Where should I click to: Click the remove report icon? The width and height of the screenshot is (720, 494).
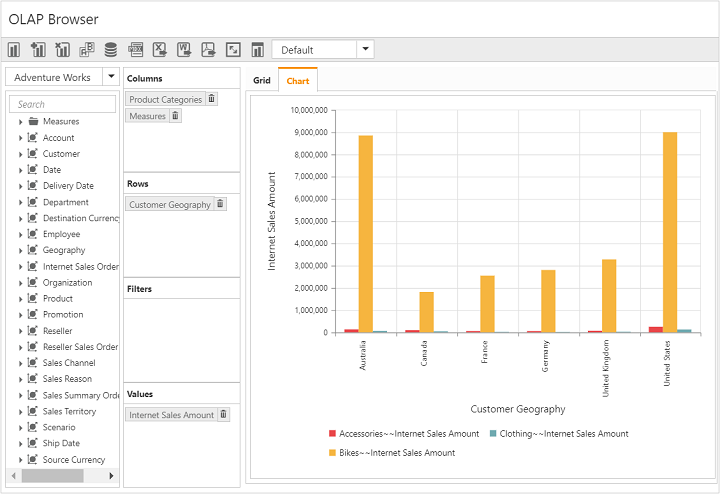coord(62,49)
